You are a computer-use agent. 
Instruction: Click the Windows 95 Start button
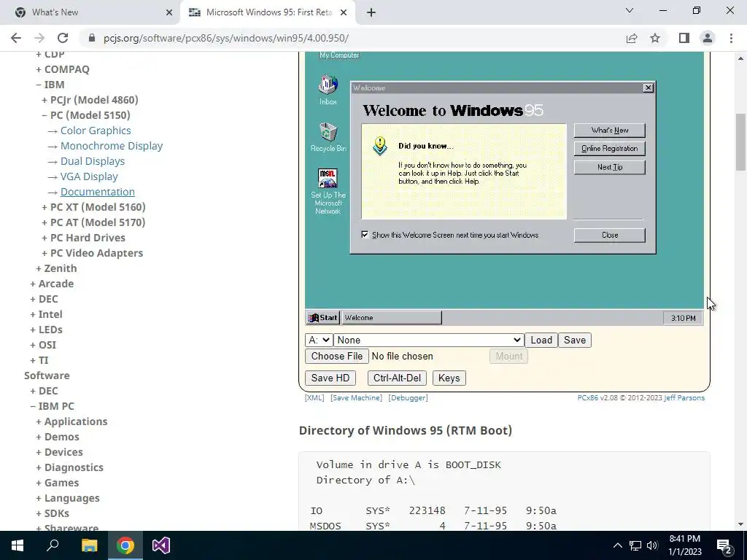tap(323, 318)
